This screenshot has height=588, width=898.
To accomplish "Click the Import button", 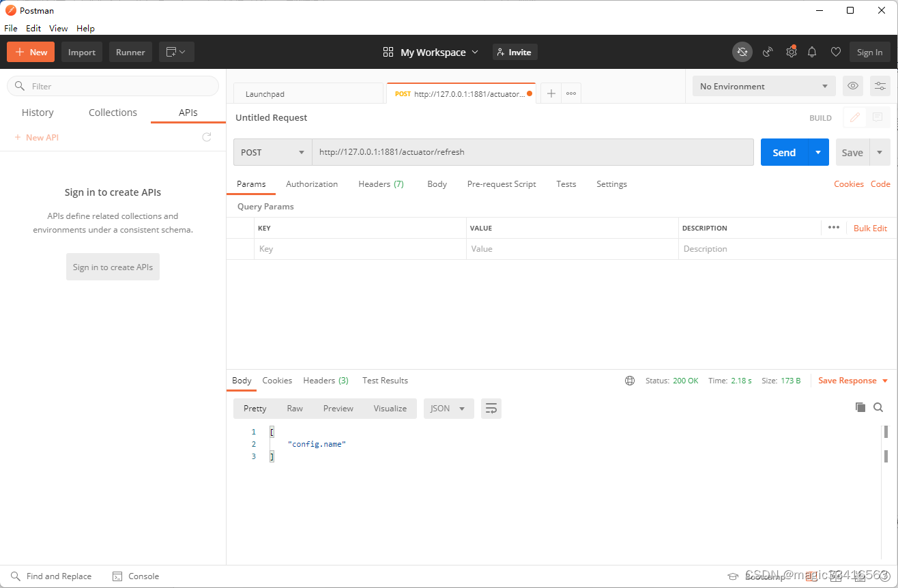I will coord(82,52).
